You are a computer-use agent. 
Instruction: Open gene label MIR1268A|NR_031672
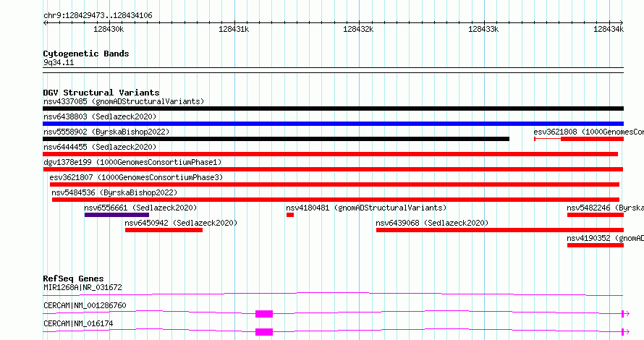82,287
